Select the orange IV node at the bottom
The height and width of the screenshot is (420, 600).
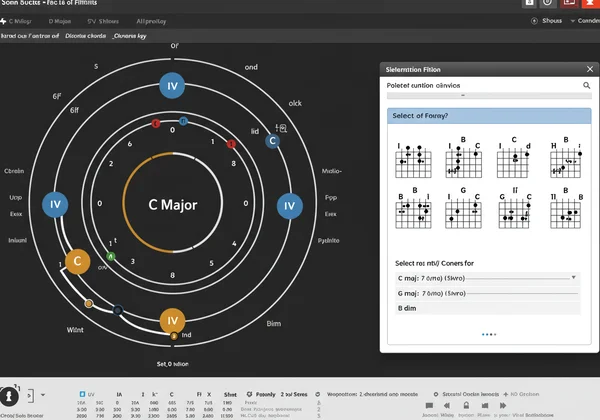point(172,321)
